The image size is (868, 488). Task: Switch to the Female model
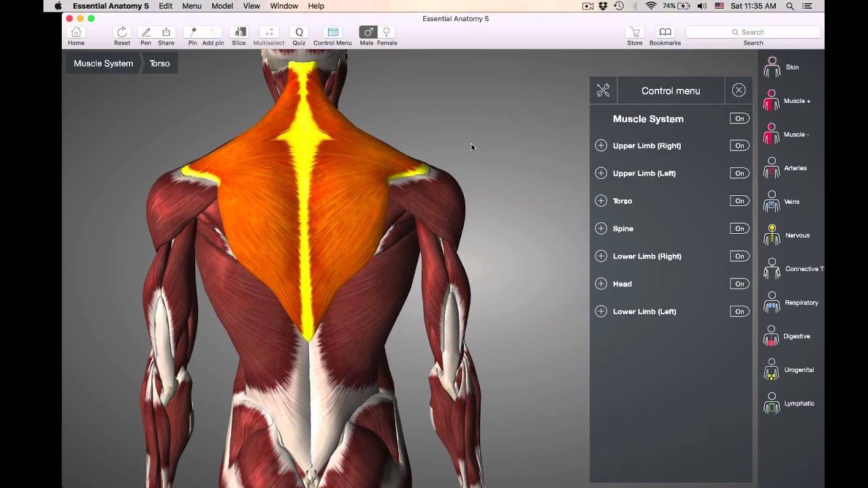(387, 36)
